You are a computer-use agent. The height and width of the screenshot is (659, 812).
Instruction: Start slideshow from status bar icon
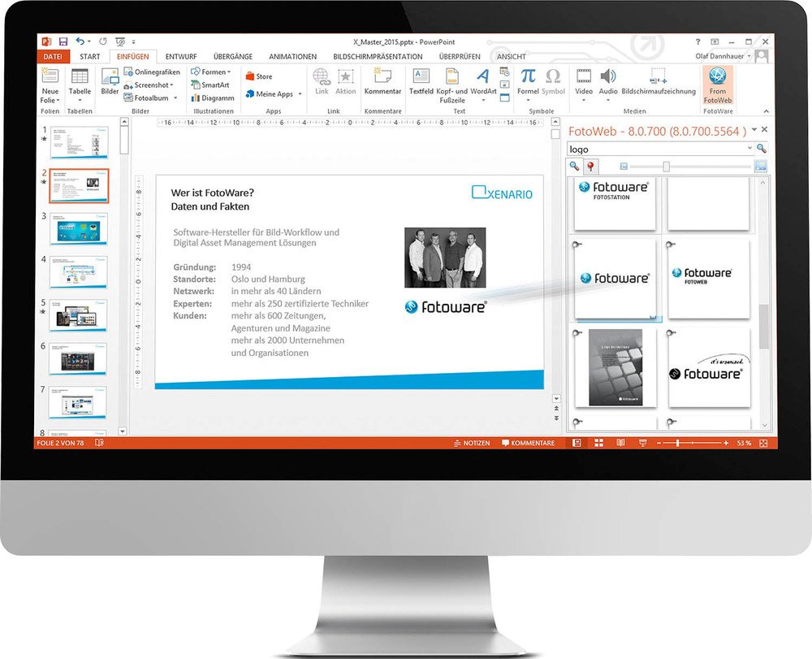(642, 443)
